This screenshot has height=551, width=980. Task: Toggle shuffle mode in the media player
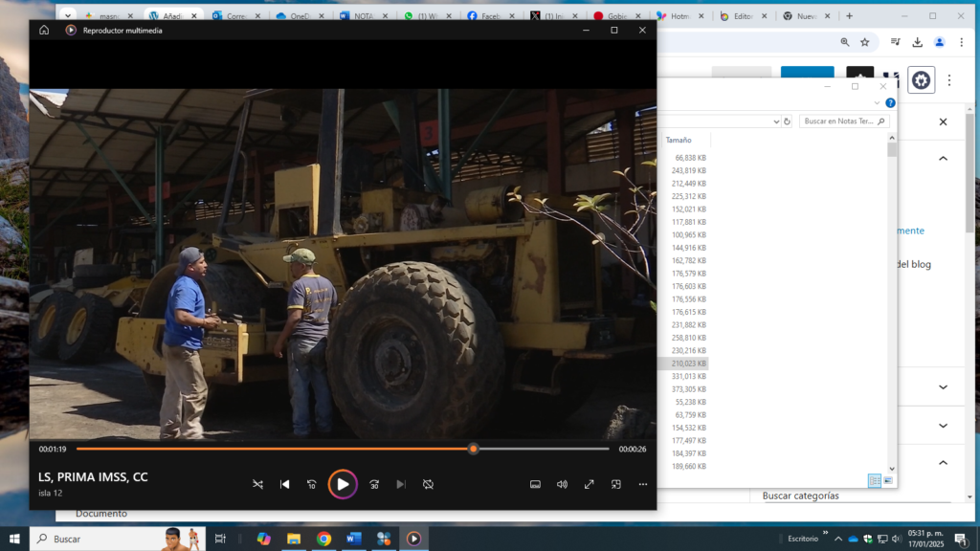tap(257, 484)
